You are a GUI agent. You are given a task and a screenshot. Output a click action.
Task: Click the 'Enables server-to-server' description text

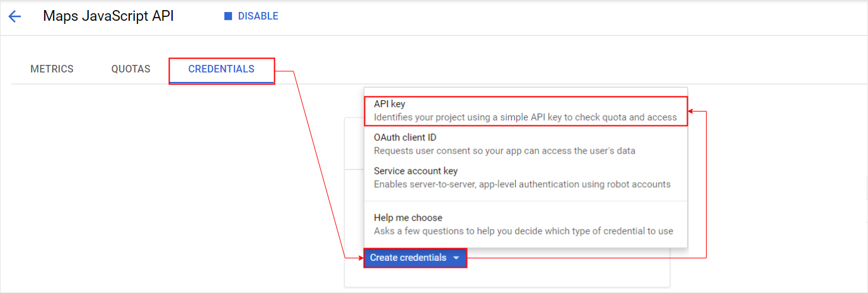coord(522,185)
